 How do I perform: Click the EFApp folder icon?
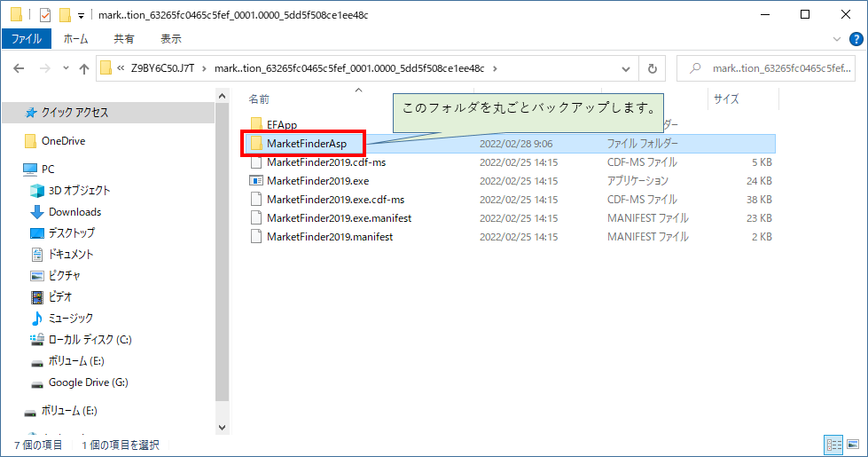[256, 124]
